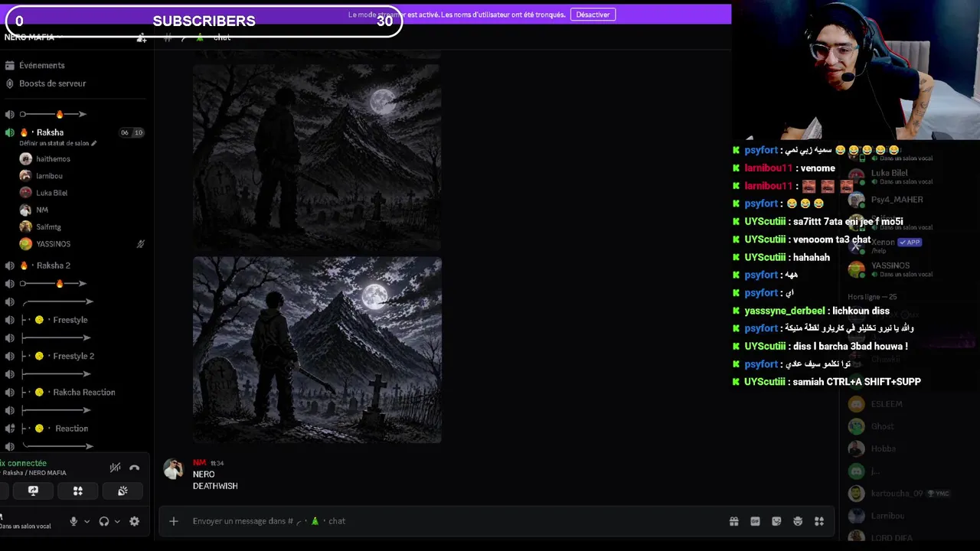The width and height of the screenshot is (980, 551).
Task: Click ESLEEM in the member list
Action: [x=887, y=404]
